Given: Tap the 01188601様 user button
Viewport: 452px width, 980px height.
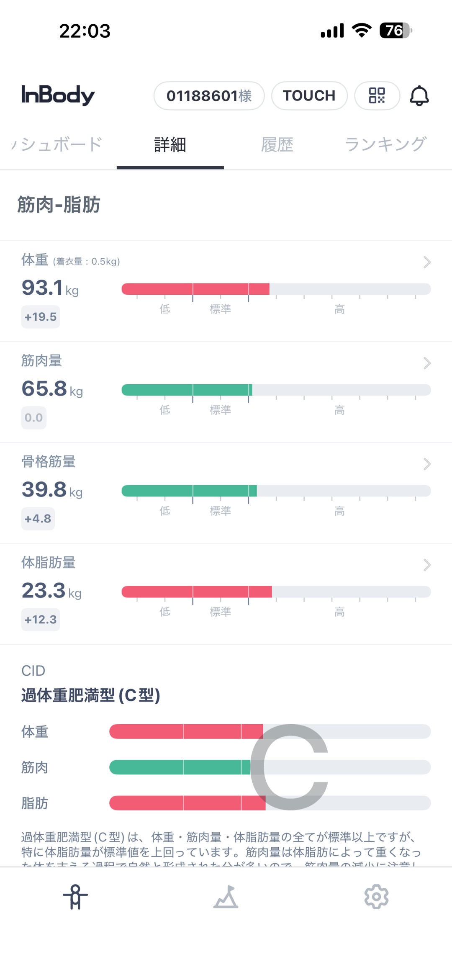Looking at the screenshot, I should 209,95.
